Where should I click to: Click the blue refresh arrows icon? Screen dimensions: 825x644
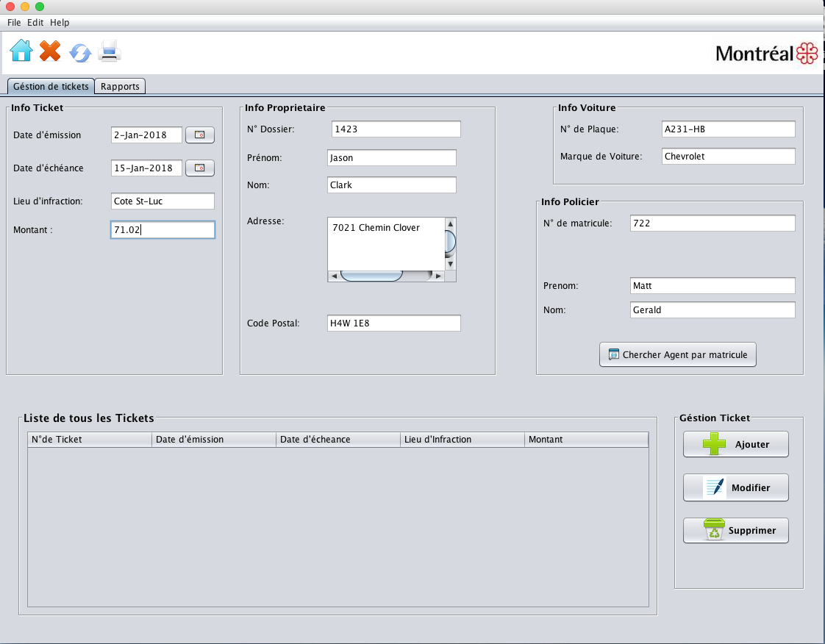(79, 52)
